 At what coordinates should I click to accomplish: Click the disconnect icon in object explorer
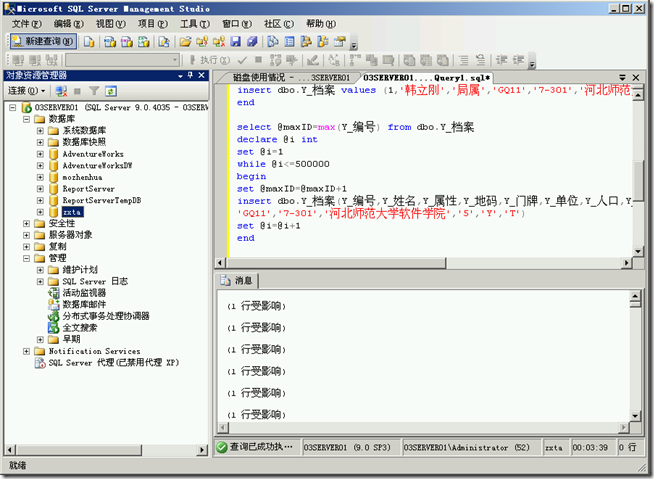click(61, 91)
